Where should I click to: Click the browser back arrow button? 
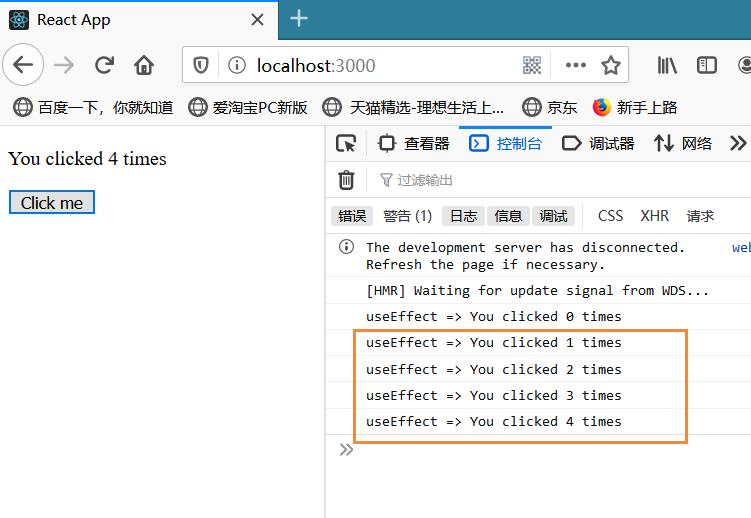(23, 65)
